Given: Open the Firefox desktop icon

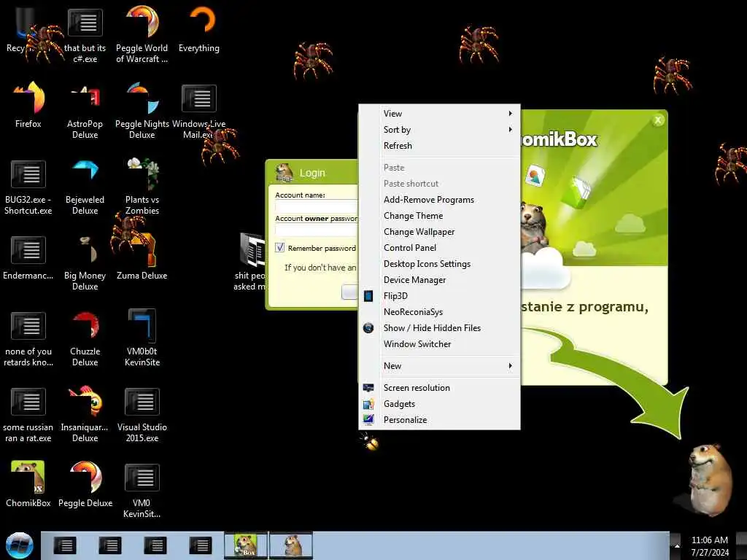Looking at the screenshot, I should (x=28, y=105).
